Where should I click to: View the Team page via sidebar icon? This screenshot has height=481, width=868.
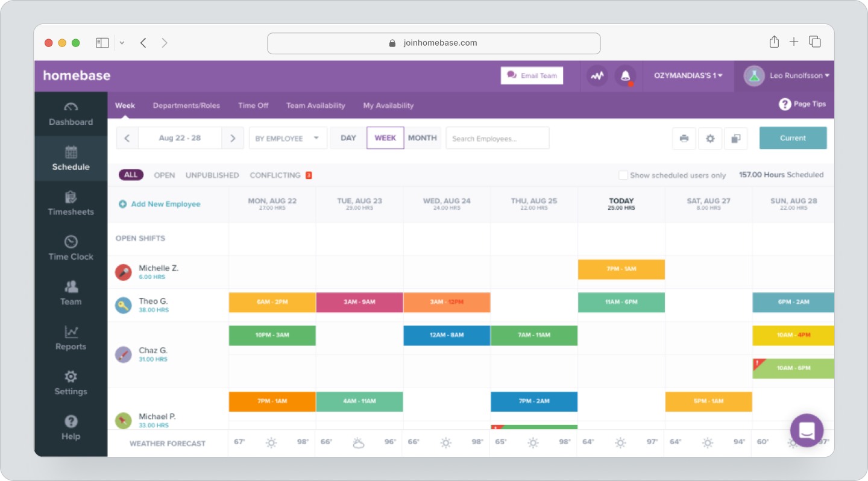[71, 294]
